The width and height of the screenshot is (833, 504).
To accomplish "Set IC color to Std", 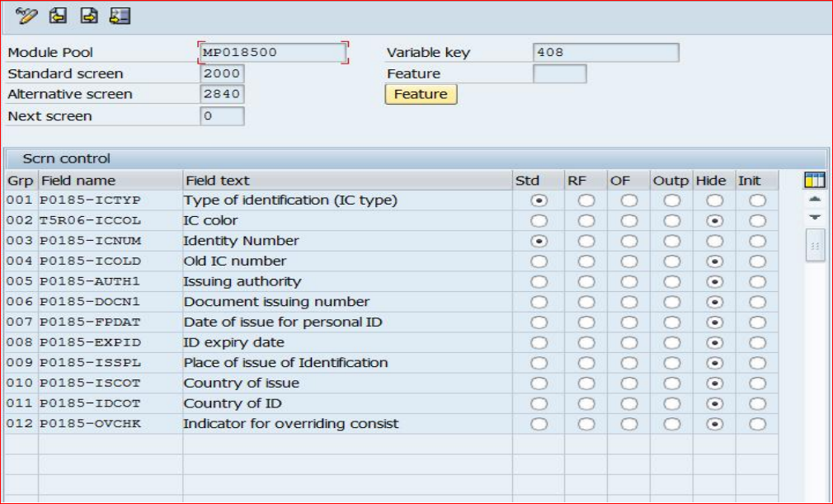I will (x=539, y=221).
